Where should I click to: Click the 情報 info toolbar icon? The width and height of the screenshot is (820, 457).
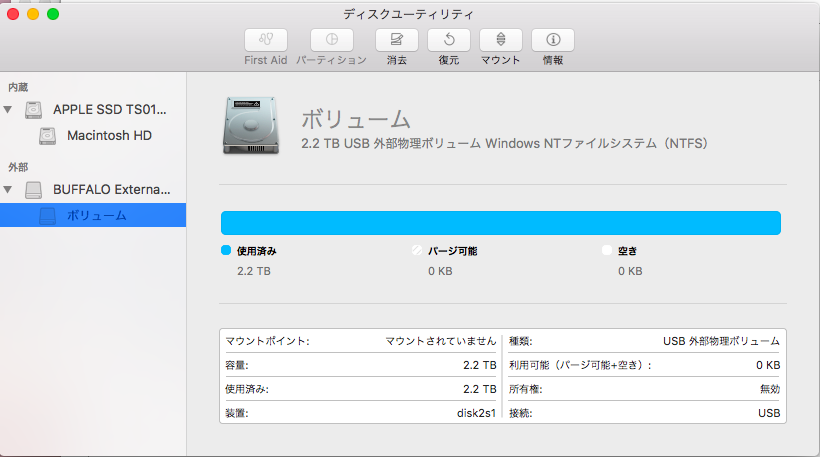[x=553, y=40]
